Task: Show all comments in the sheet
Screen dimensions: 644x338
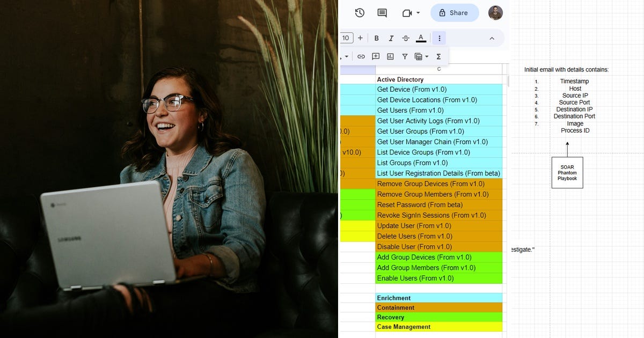Action: (x=383, y=12)
